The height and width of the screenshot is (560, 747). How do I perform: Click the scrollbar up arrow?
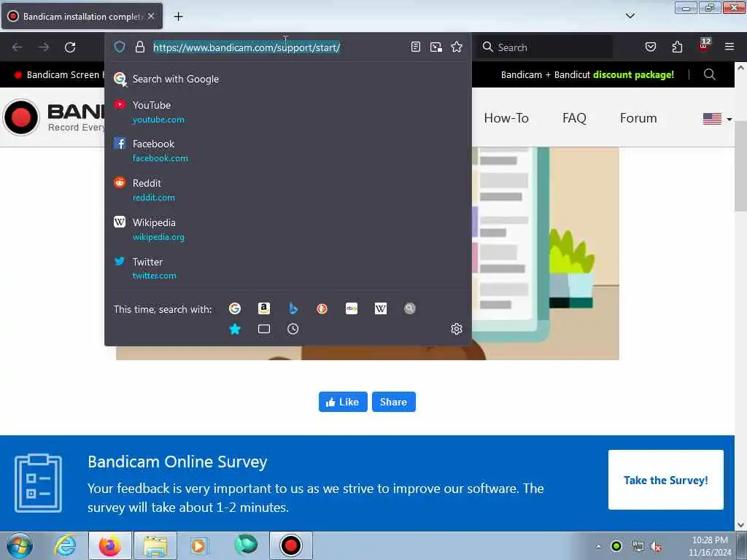pos(740,68)
